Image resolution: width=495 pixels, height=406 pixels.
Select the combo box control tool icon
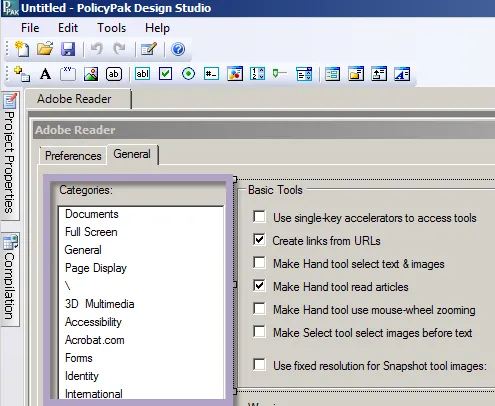pos(304,74)
